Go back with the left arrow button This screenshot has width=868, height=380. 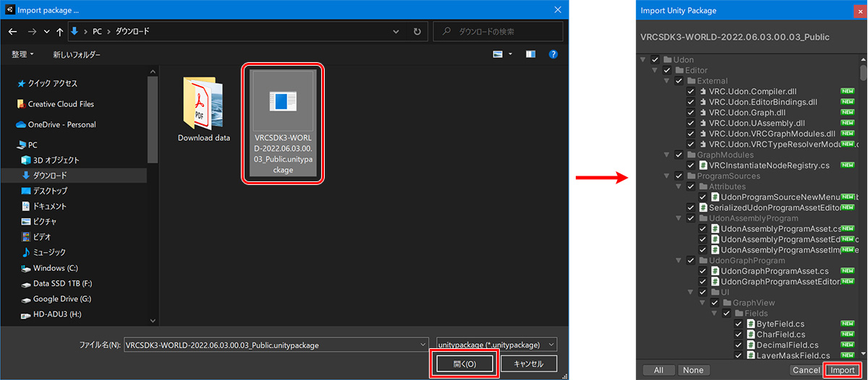[x=12, y=33]
